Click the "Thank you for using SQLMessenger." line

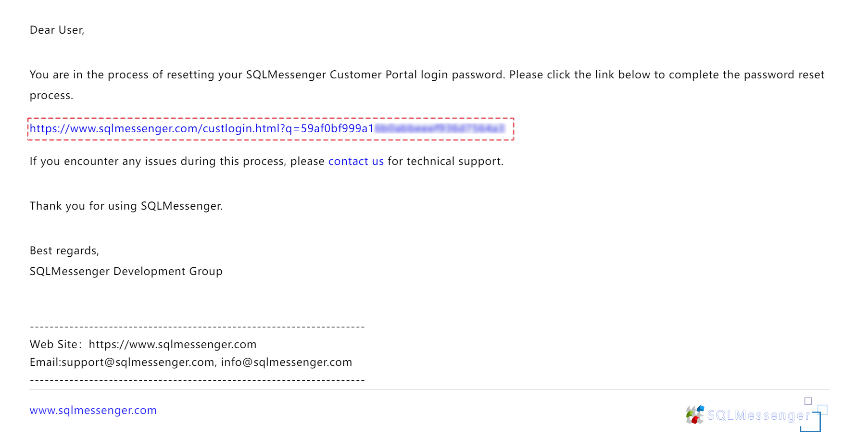click(126, 206)
